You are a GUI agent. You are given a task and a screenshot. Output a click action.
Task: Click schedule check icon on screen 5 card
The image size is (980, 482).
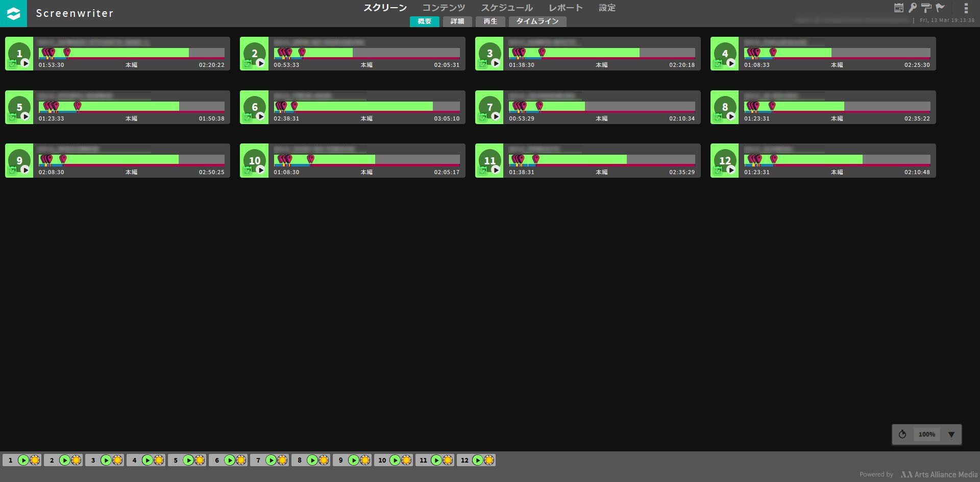(12, 118)
